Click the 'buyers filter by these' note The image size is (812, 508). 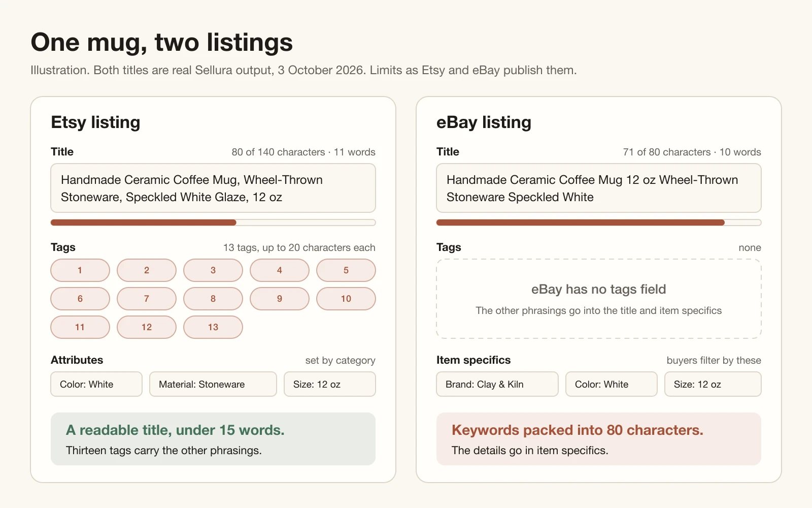click(714, 360)
